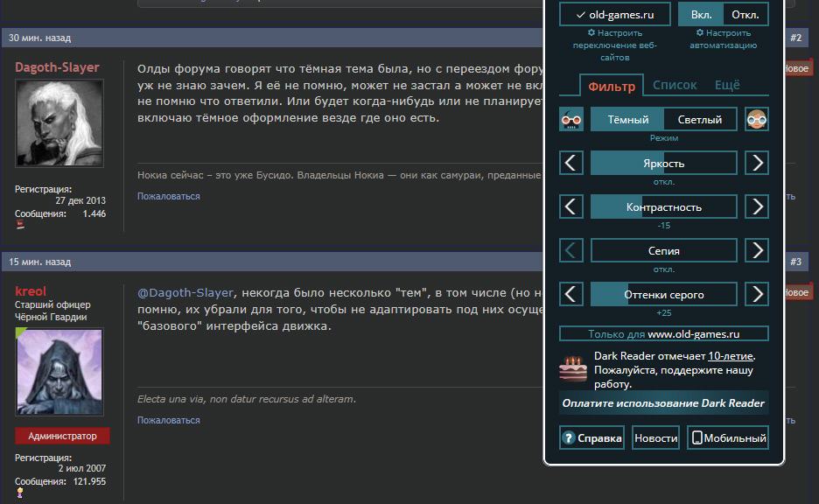Open Dagoth-Slayer user profile name
Screen dimensions: 819x504
pyautogui.click(x=57, y=67)
